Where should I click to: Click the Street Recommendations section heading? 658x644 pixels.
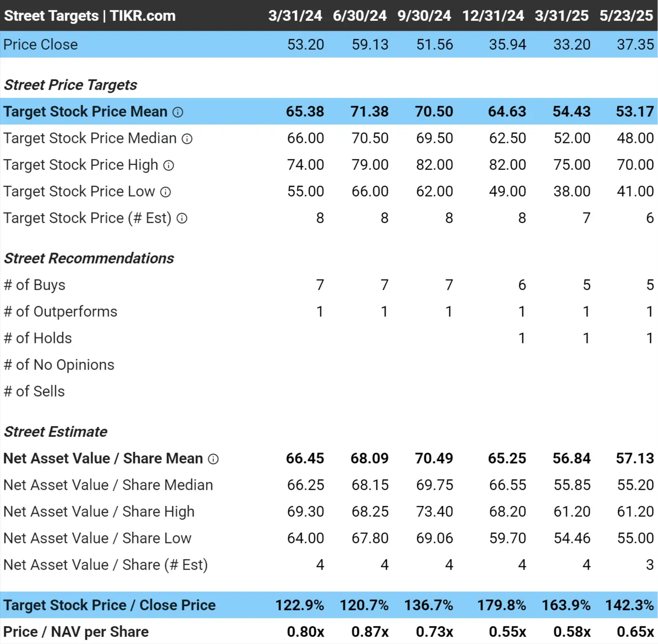tap(89, 258)
